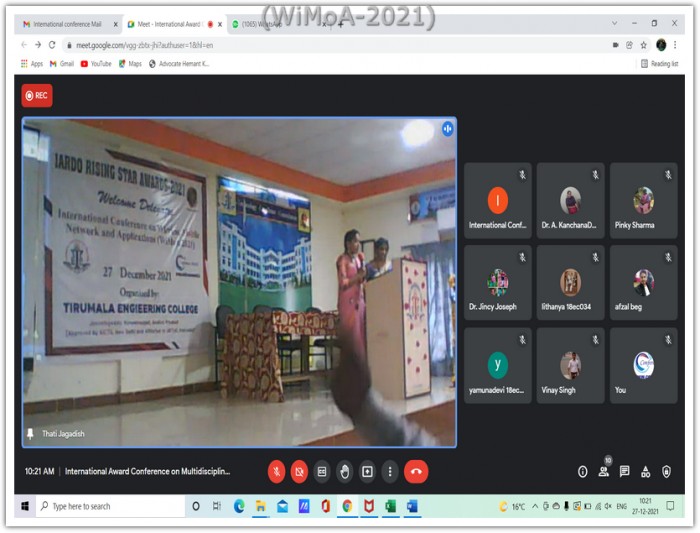Image resolution: width=700 pixels, height=533 pixels.
Task: Click the Present now screen-share icon
Action: point(367,471)
